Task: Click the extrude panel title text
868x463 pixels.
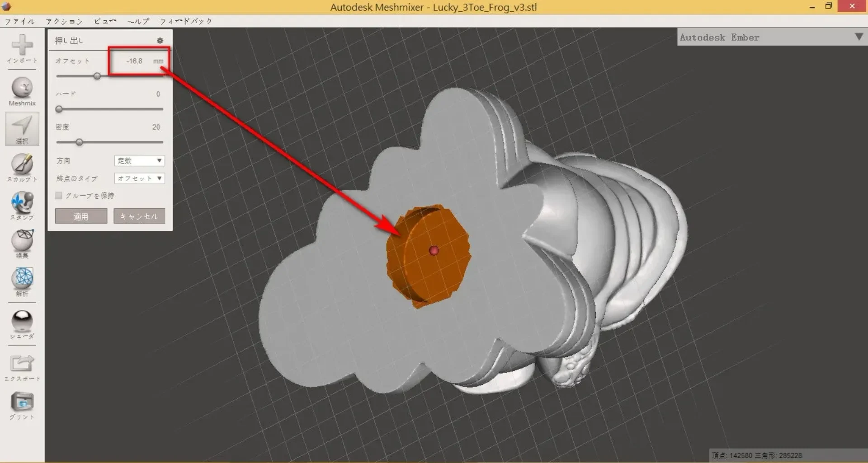Action: click(x=69, y=41)
